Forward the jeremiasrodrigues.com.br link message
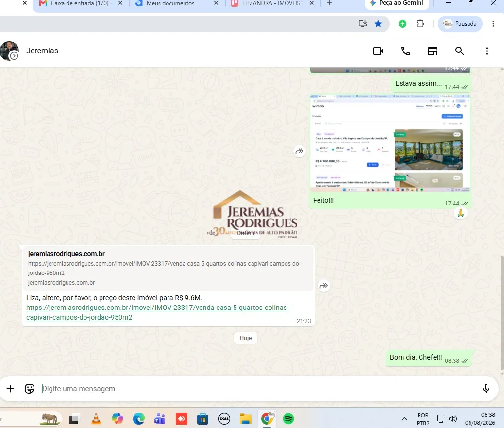504x428 pixels. pyautogui.click(x=324, y=286)
